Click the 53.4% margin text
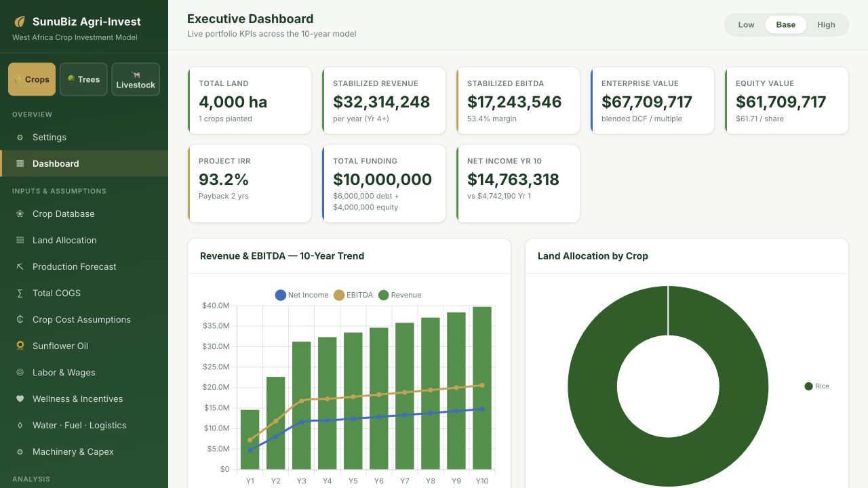Screen dimensions: 868x488 tap(492, 119)
